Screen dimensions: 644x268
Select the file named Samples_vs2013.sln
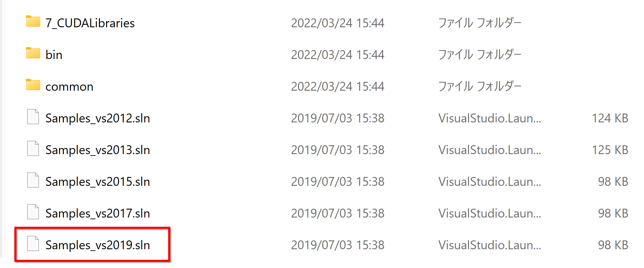(x=98, y=150)
